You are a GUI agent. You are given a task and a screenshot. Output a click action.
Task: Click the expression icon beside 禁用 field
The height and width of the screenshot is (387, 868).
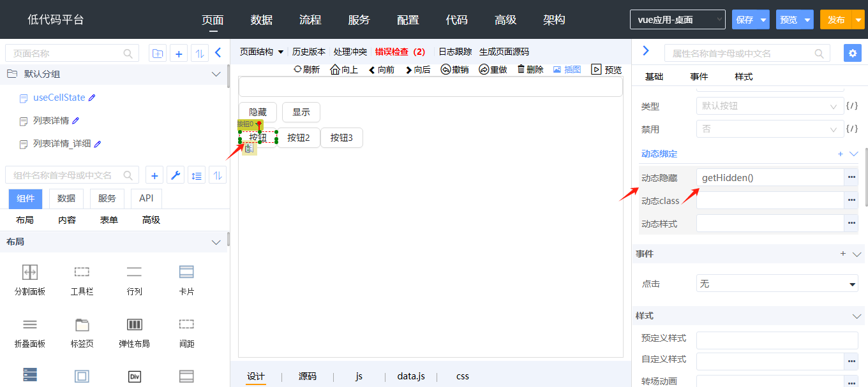[852, 129]
